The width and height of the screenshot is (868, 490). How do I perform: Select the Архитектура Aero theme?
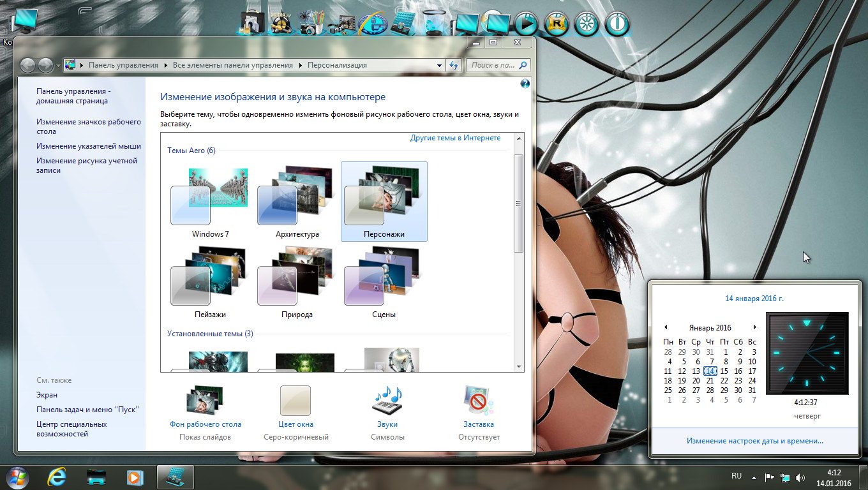[x=297, y=201]
